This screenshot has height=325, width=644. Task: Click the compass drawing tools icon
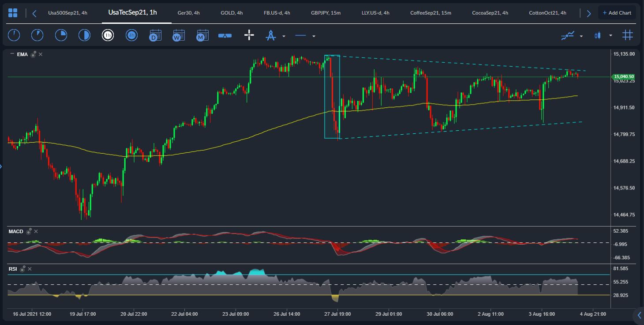click(271, 35)
